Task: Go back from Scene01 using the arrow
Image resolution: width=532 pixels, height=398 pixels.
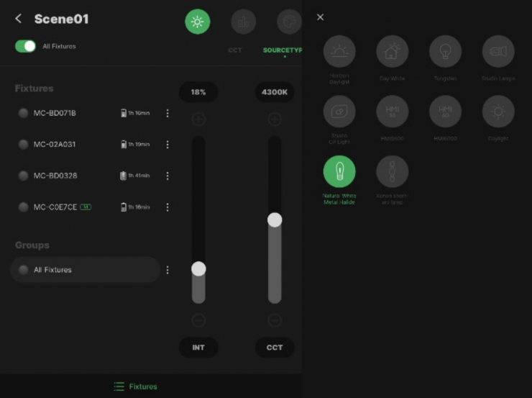Action: [19, 19]
